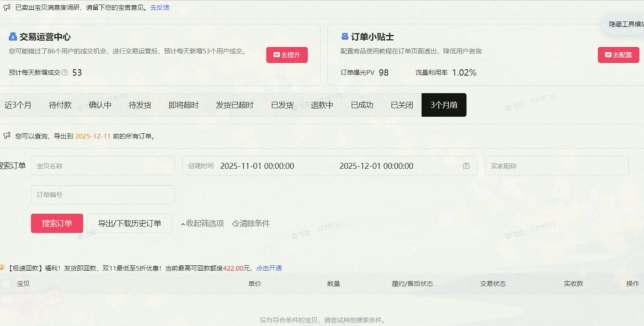
Task: Click the help icon next to 预计每天新增成交
Action: click(x=65, y=73)
